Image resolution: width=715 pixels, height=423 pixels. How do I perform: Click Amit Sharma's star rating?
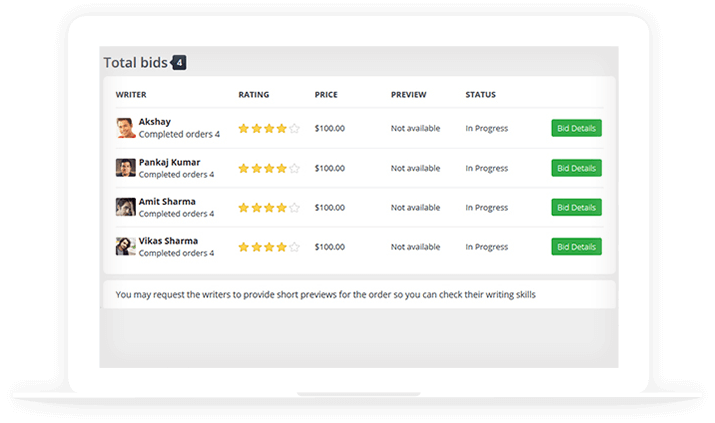(269, 208)
